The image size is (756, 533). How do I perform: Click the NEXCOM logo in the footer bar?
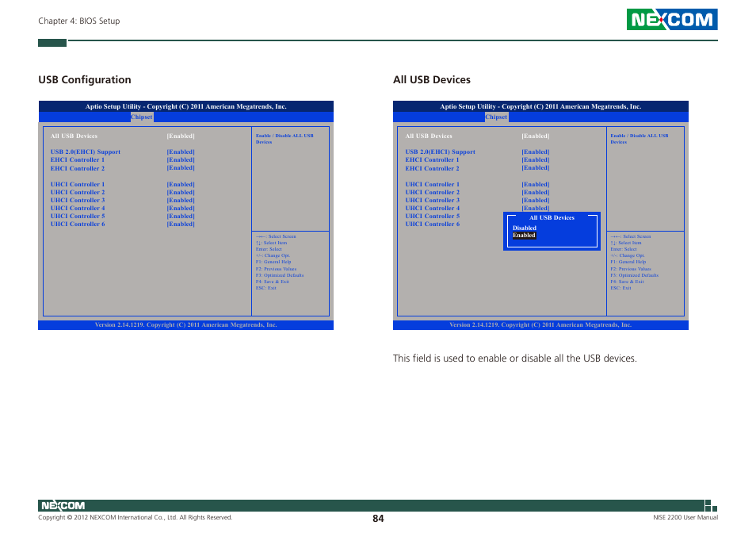click(x=63, y=505)
